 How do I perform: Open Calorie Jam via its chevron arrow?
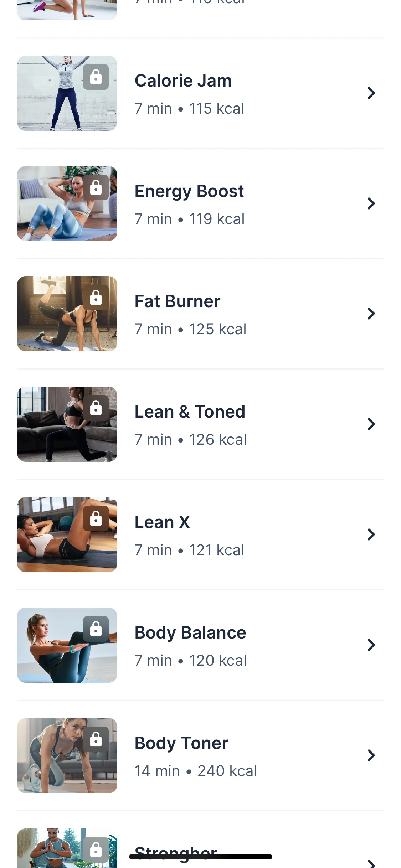(x=371, y=93)
